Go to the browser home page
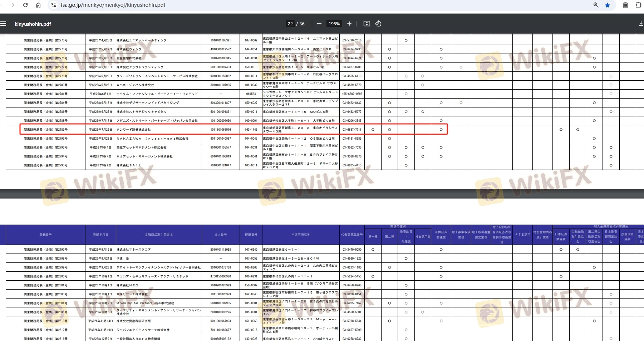 (38, 5)
